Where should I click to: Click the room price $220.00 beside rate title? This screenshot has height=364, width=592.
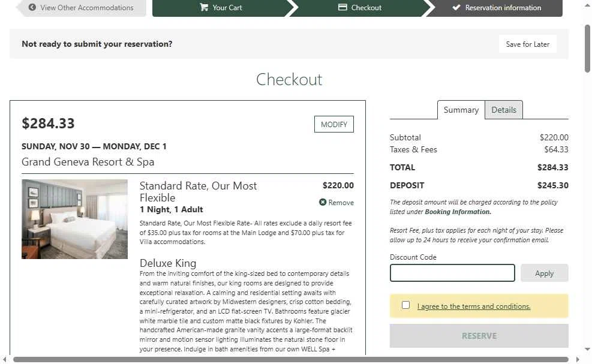338,185
